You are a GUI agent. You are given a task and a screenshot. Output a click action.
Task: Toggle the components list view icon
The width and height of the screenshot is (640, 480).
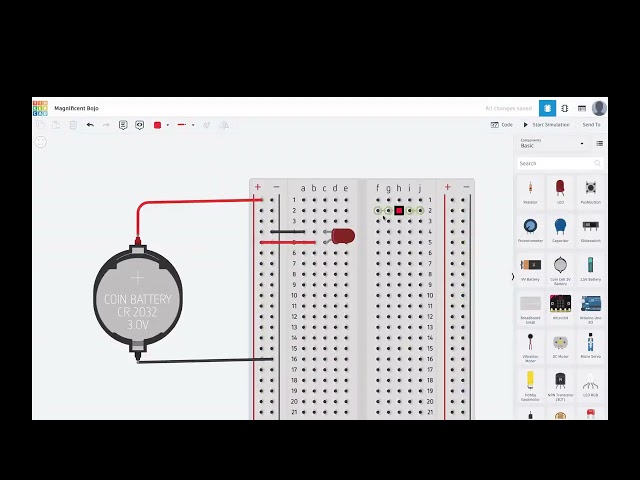[x=600, y=143]
